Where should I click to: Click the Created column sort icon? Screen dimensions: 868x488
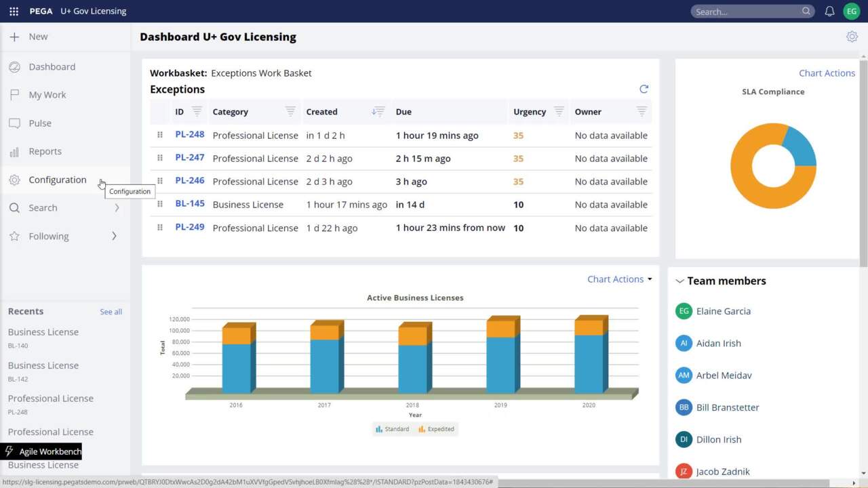[378, 112]
